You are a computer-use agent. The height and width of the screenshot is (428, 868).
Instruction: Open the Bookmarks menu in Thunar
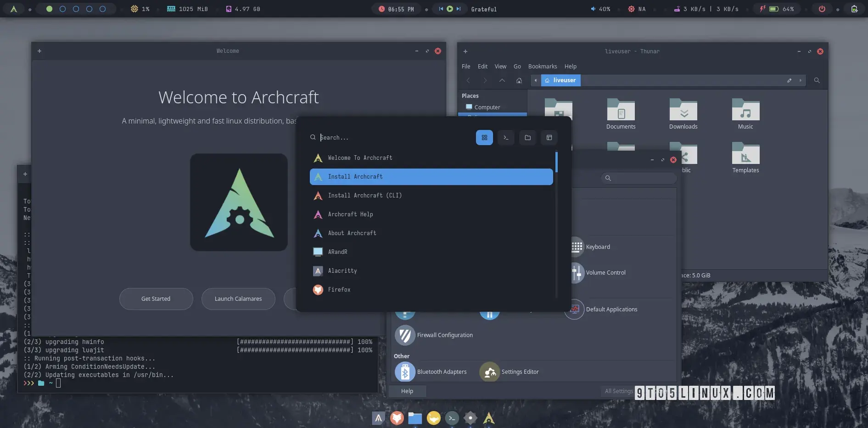tap(543, 67)
